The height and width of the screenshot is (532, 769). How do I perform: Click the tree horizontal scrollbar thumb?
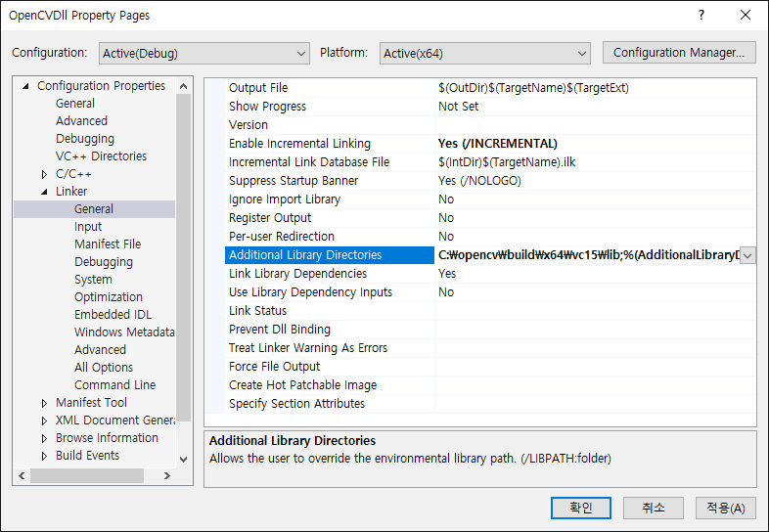[87, 475]
